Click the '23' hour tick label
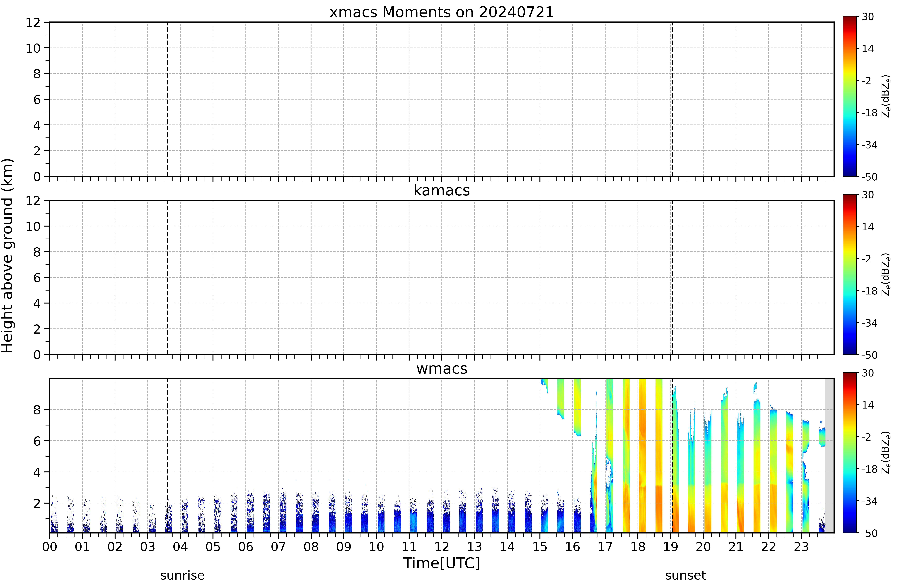The width and height of the screenshot is (897, 588). (x=801, y=547)
